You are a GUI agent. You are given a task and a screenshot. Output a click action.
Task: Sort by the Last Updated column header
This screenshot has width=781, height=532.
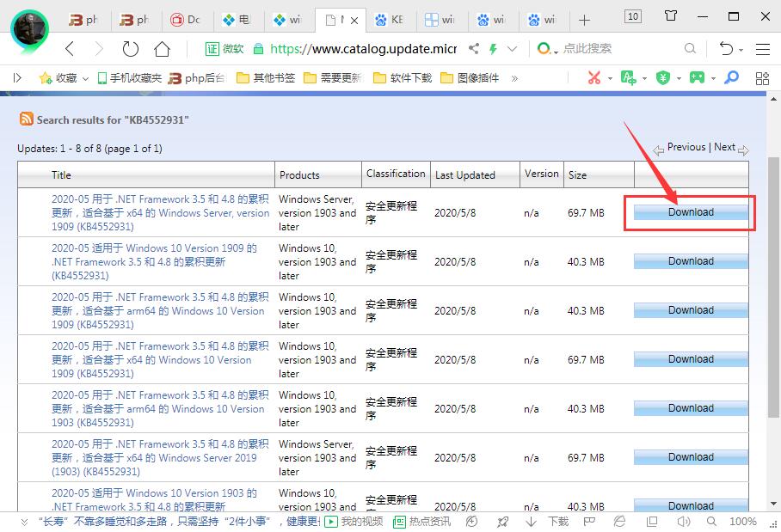pyautogui.click(x=464, y=175)
